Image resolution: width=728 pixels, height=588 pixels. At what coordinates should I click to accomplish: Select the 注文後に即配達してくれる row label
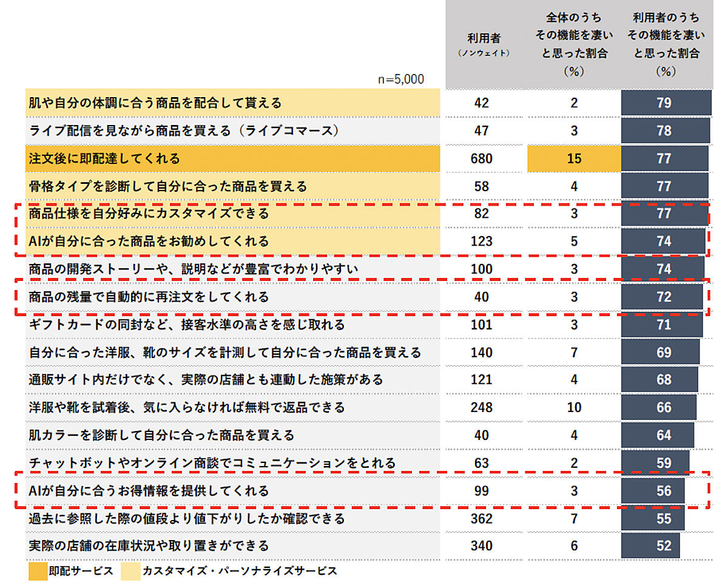pyautogui.click(x=104, y=158)
